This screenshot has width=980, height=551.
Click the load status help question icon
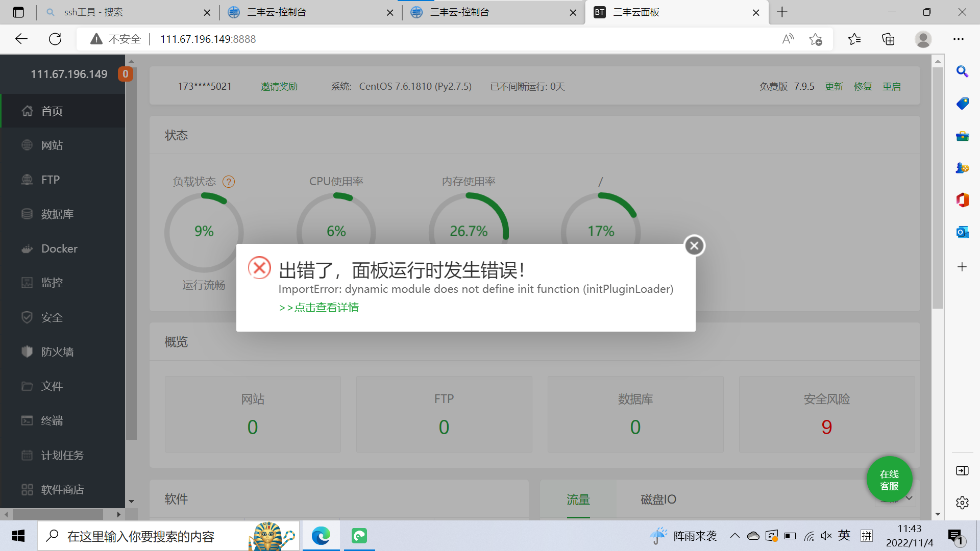pos(229,182)
